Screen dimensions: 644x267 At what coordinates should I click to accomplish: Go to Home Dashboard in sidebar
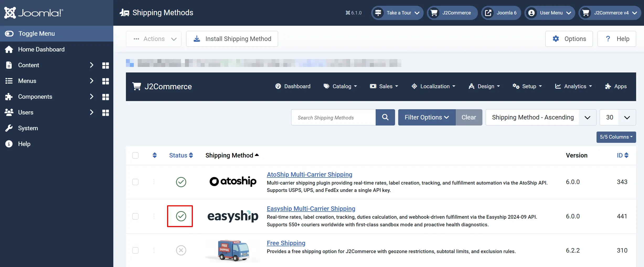[57, 49]
